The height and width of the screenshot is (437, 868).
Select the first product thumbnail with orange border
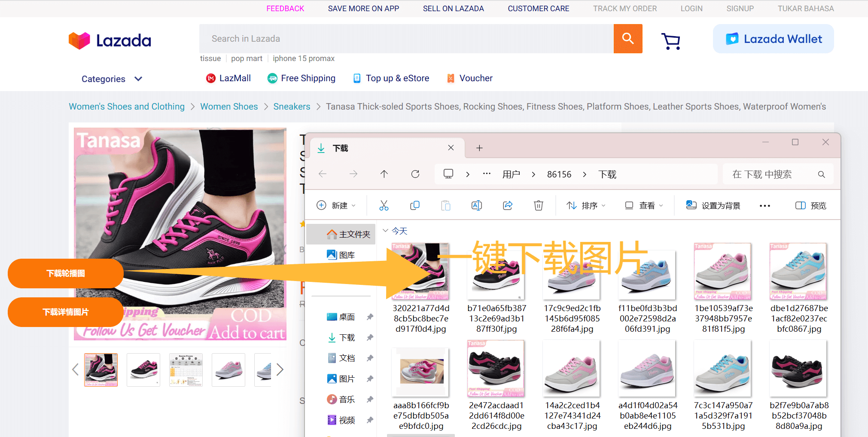(101, 370)
